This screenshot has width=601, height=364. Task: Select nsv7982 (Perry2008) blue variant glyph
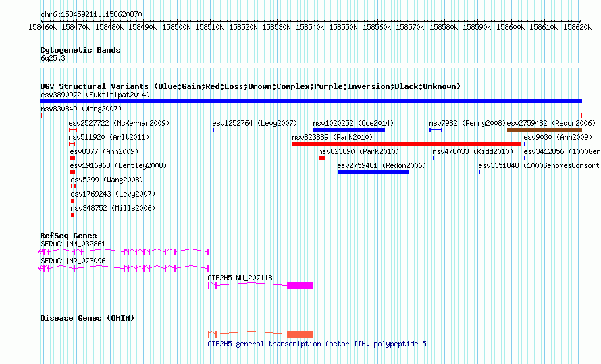pos(436,130)
